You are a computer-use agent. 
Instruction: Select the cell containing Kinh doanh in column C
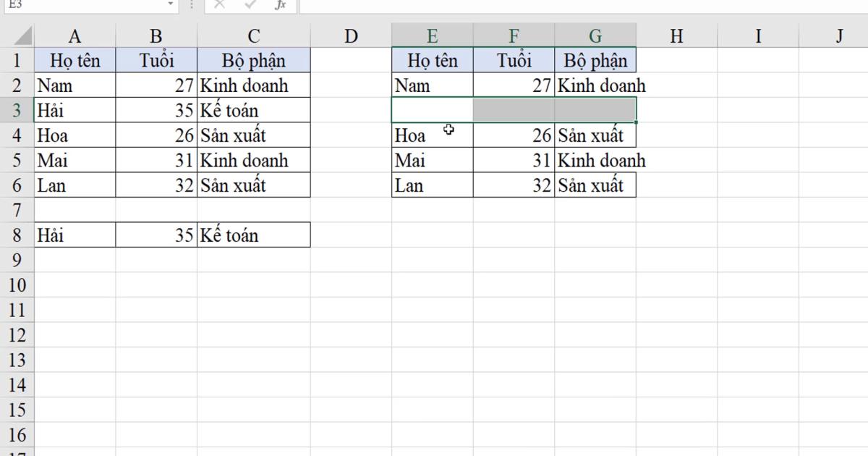tap(255, 85)
